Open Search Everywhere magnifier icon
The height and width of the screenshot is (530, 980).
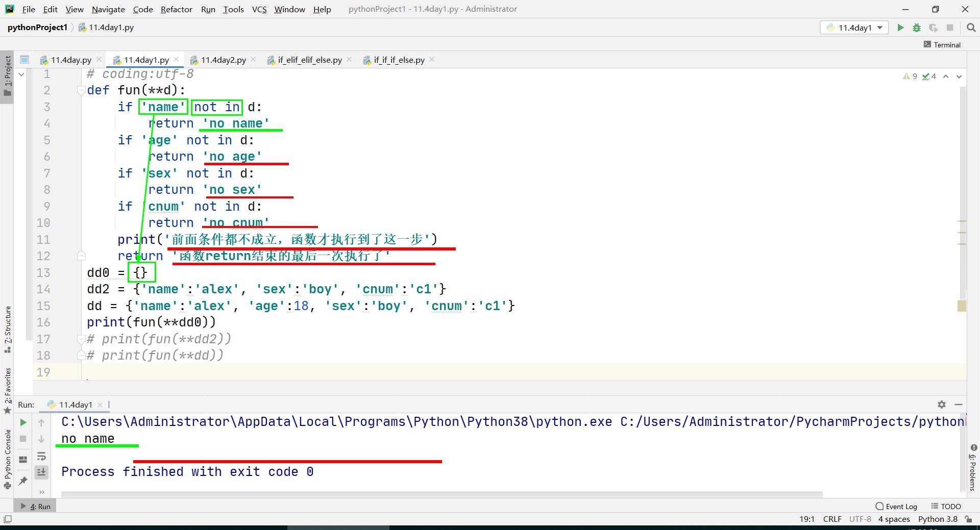pos(971,28)
